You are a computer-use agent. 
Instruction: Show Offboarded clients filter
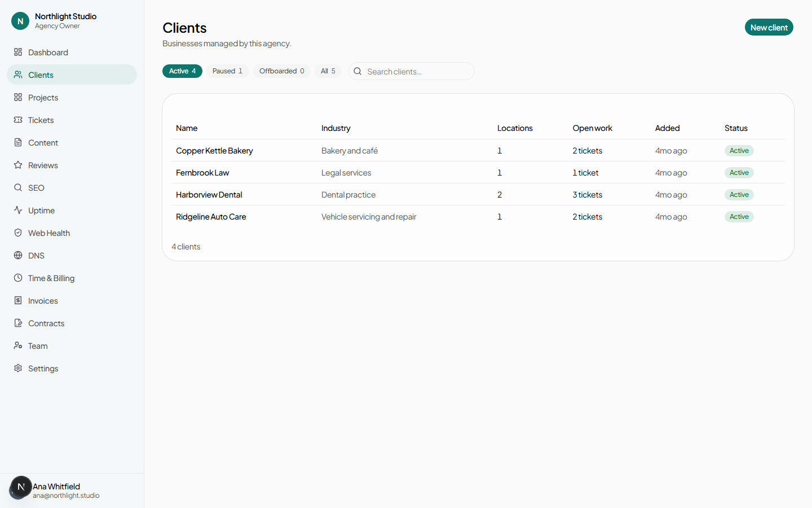click(x=281, y=71)
